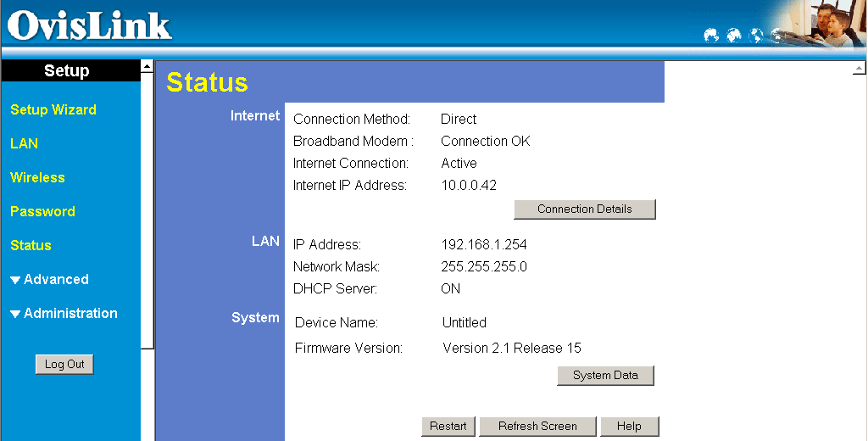
Task: Click the first globe icon in header
Action: point(711,36)
